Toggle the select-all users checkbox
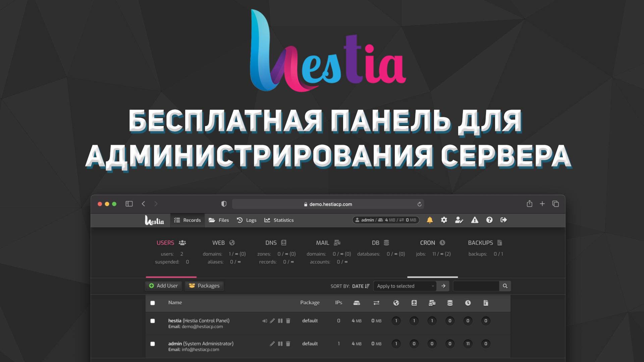This screenshot has height=362, width=644. pos(153,303)
